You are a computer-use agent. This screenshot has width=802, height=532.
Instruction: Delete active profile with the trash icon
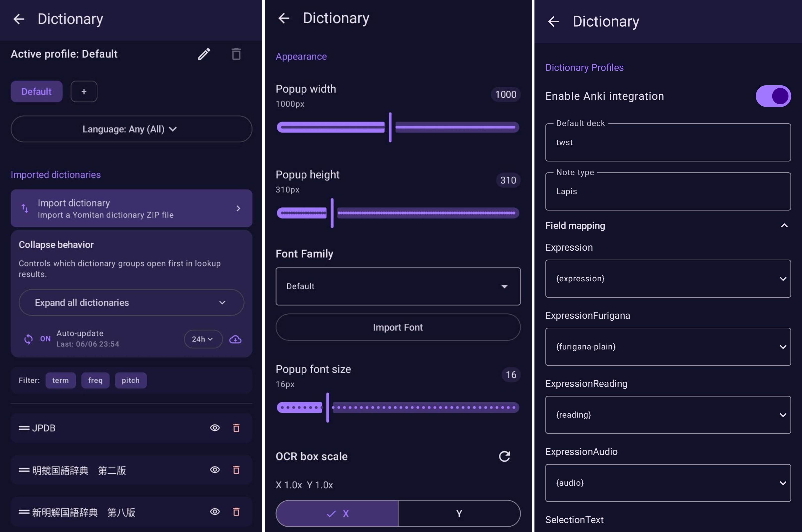coord(236,54)
